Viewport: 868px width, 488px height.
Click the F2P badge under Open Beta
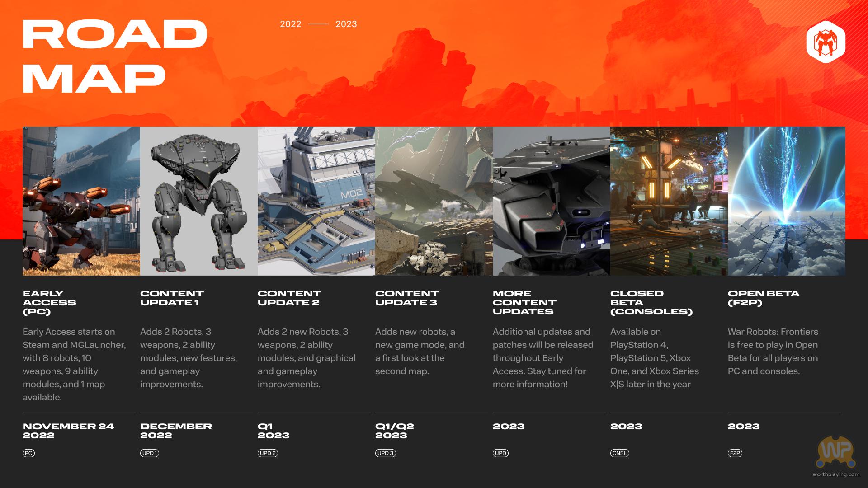pos(735,453)
